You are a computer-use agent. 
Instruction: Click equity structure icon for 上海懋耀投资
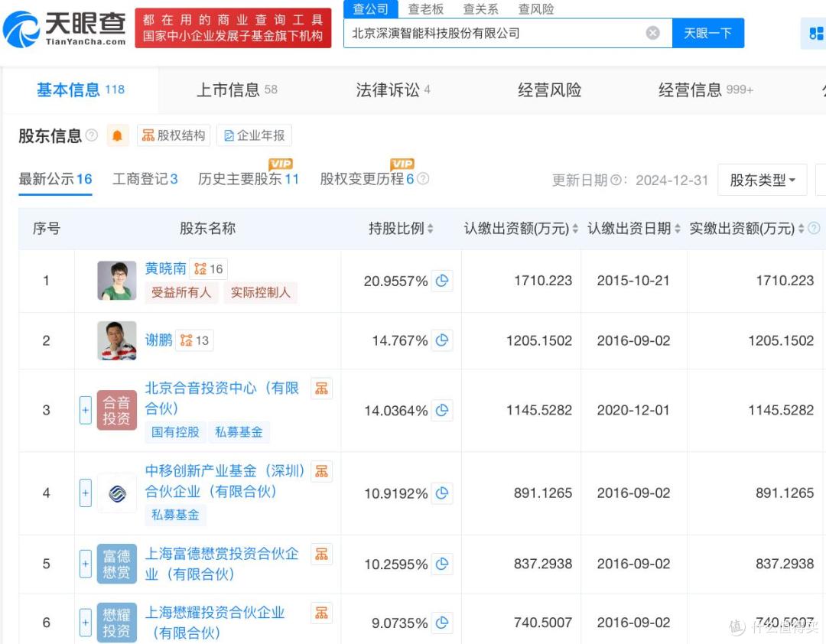click(x=321, y=613)
